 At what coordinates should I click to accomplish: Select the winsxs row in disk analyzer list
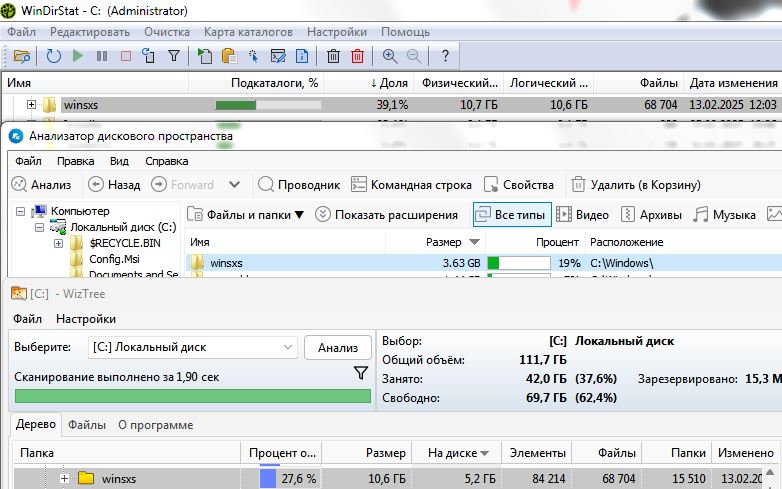(x=484, y=263)
